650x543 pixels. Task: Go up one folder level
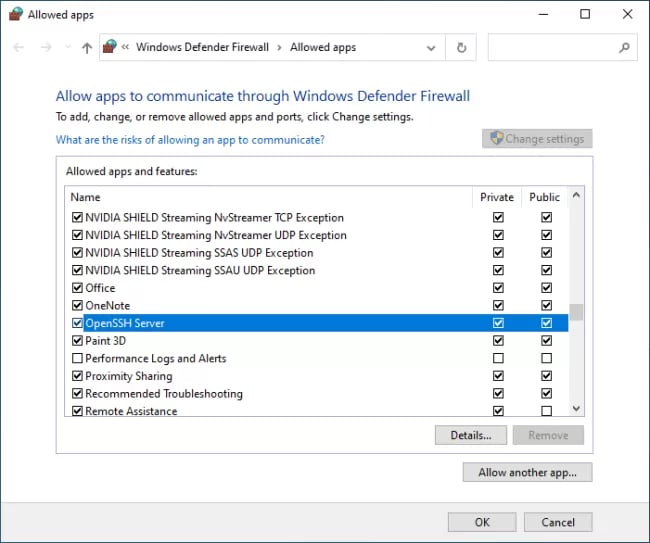coord(87,48)
